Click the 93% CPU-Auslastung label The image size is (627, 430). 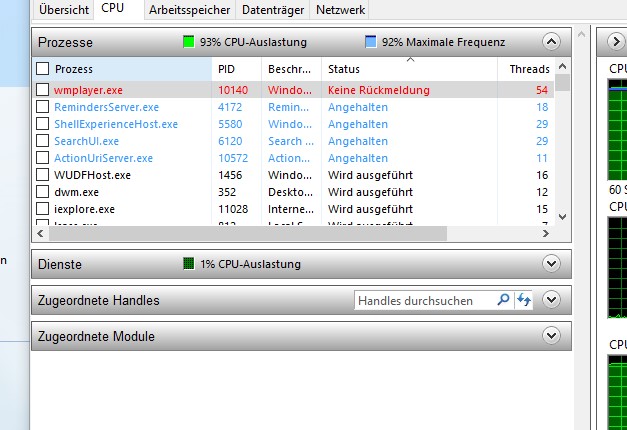pos(253,42)
